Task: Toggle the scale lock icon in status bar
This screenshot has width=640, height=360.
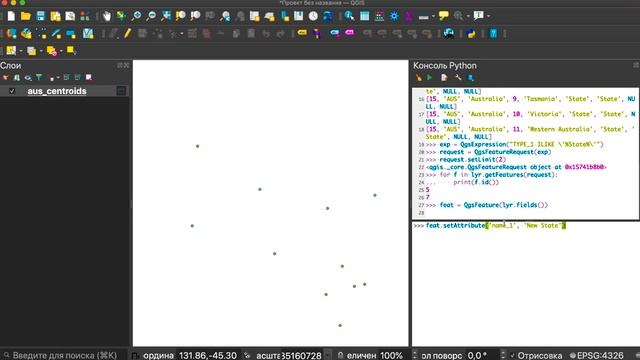Action: pos(340,356)
